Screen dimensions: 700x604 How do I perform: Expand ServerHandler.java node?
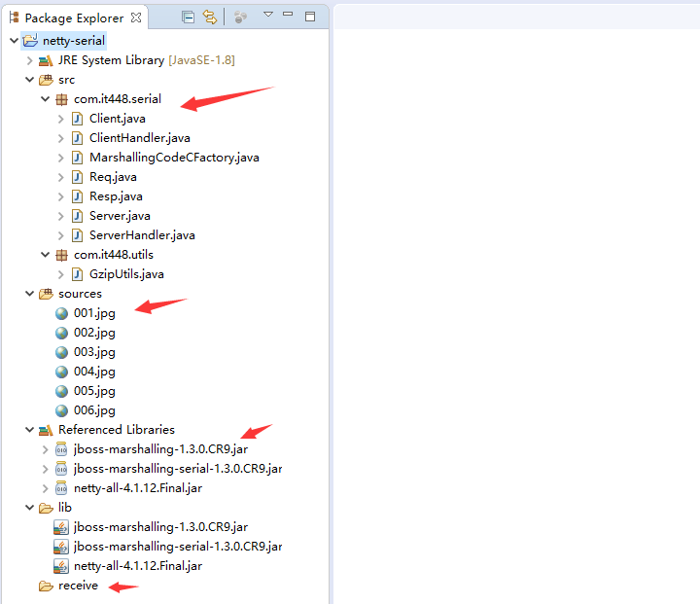[60, 235]
